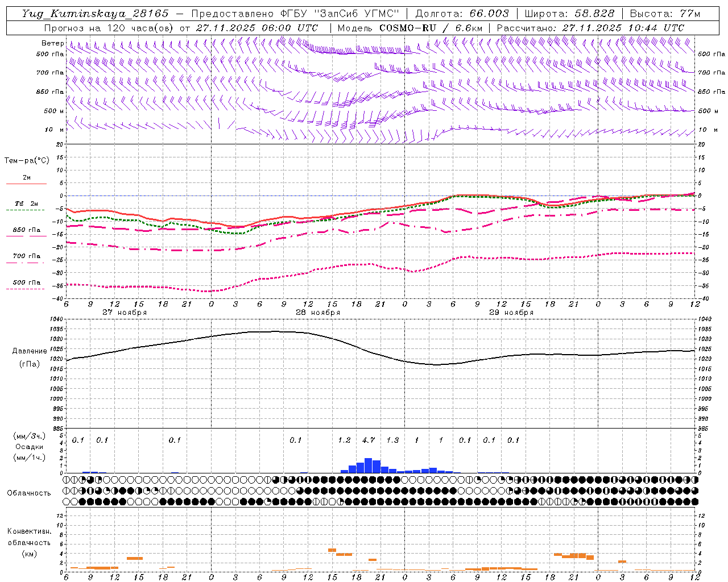Screen dimensions: 728x582
Task: Click the 'Высота: 77м' header field
Action: click(x=665, y=14)
